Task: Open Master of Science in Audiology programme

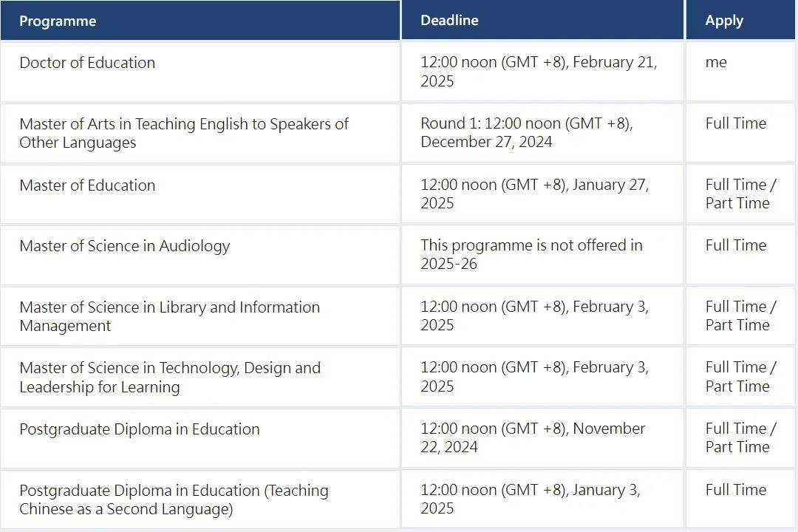Action: click(124, 246)
